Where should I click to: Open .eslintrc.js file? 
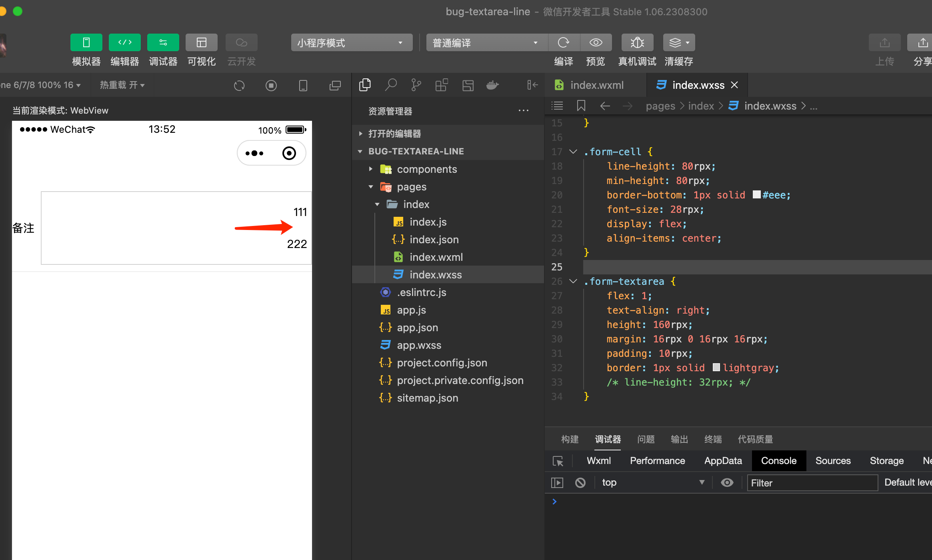pos(448,292)
